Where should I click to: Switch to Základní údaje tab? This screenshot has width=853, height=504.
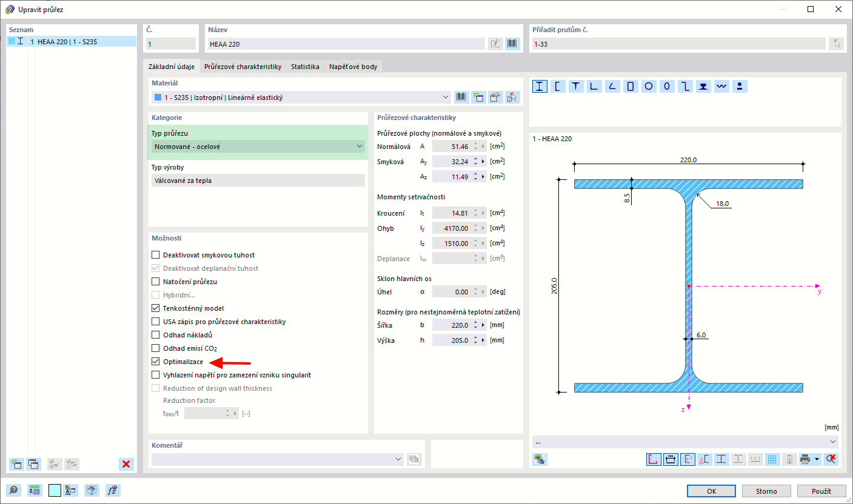click(172, 67)
